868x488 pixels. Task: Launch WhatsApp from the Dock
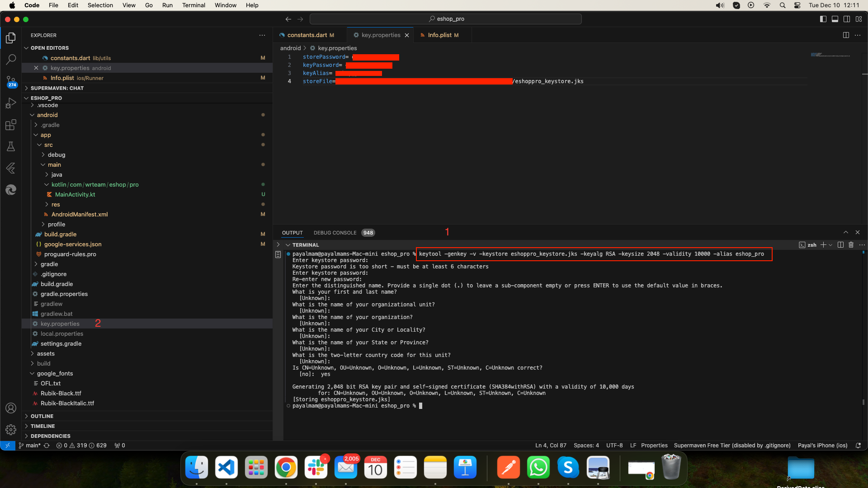point(538,467)
